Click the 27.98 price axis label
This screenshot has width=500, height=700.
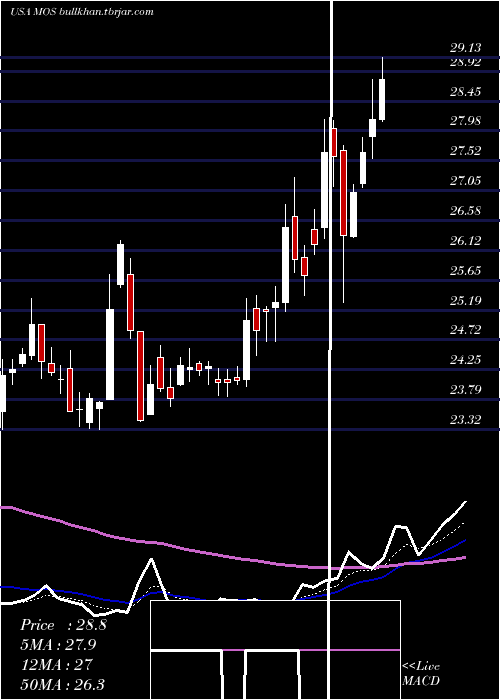[x=466, y=121]
